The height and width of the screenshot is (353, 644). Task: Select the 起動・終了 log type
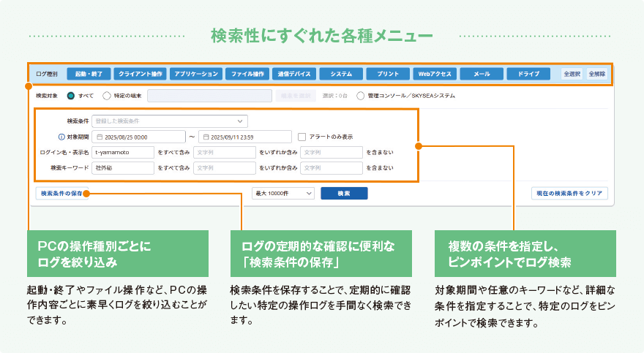pos(89,74)
